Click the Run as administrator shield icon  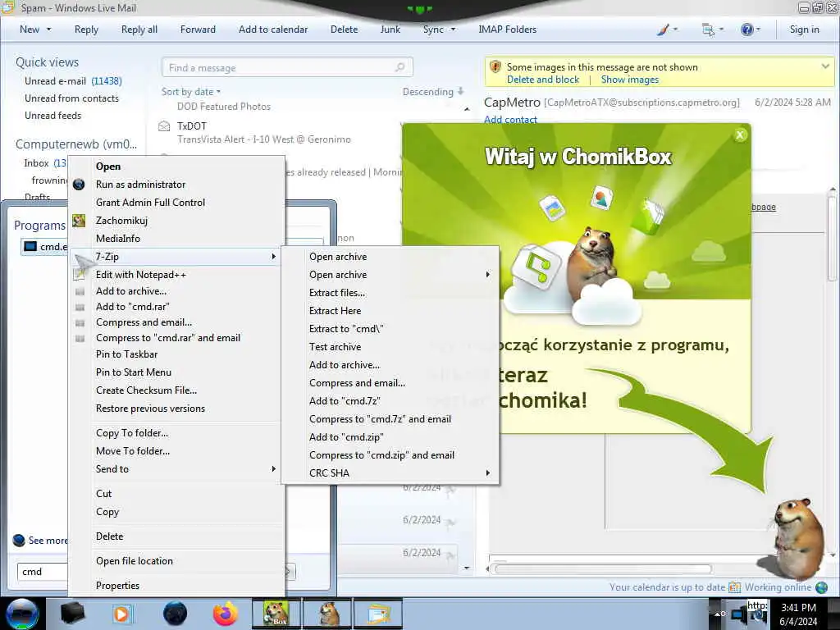coord(79,185)
